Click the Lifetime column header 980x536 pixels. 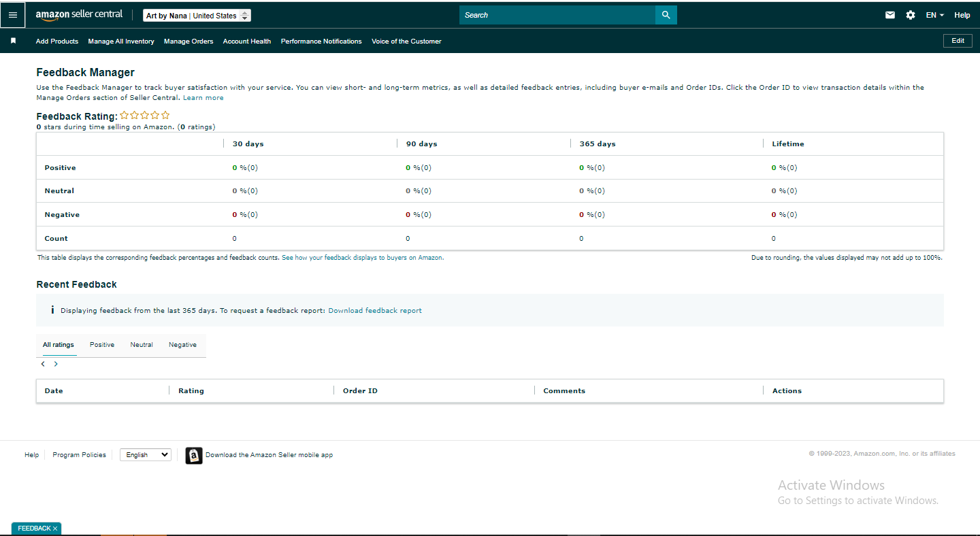tap(788, 144)
